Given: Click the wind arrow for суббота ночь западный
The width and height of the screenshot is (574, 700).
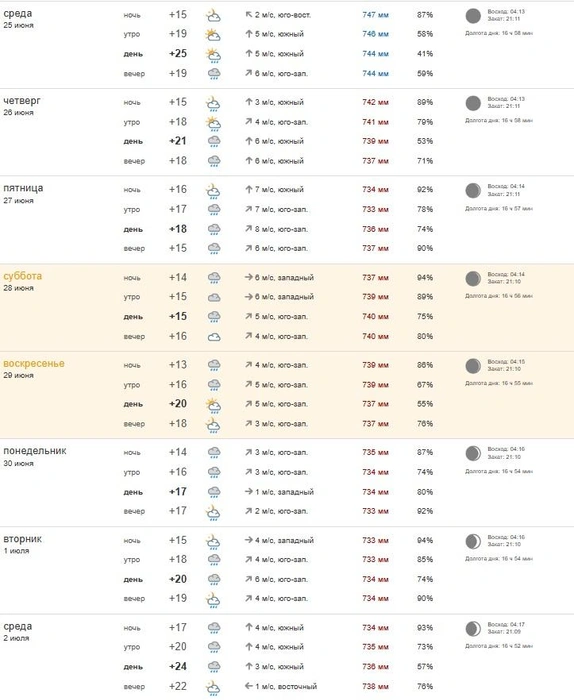Looking at the screenshot, I should coord(249,277).
